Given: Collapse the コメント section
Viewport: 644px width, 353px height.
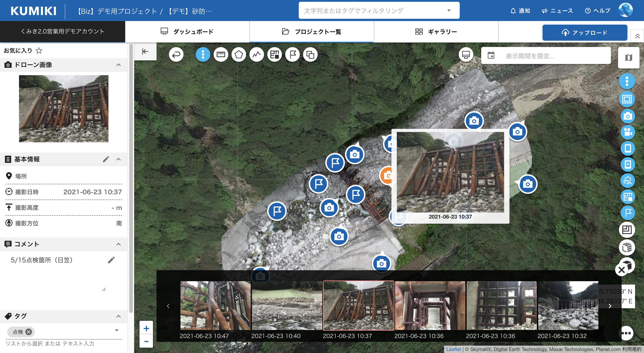Looking at the screenshot, I should click(119, 244).
